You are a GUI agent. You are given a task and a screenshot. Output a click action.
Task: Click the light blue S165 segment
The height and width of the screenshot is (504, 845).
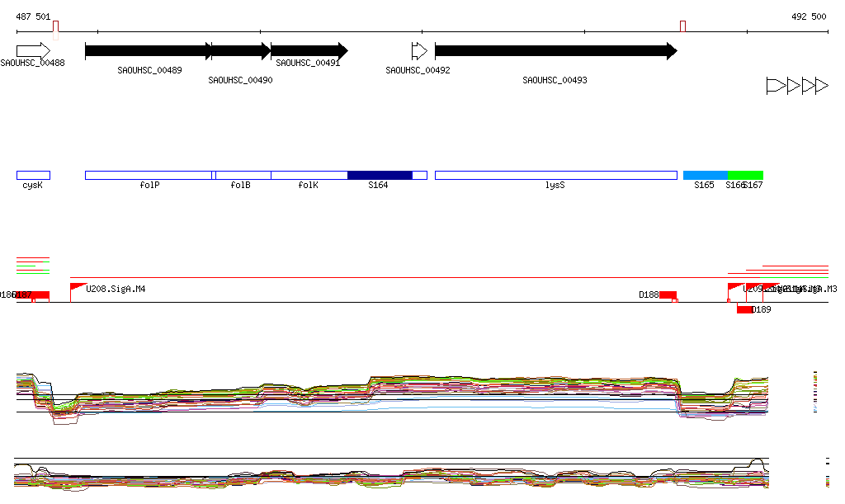[x=705, y=175]
